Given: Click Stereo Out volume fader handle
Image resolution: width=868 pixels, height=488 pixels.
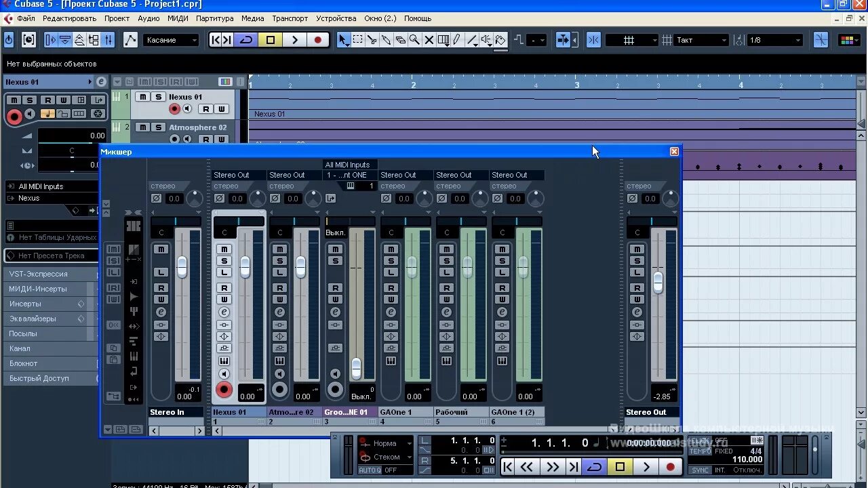Looking at the screenshot, I should tap(658, 282).
